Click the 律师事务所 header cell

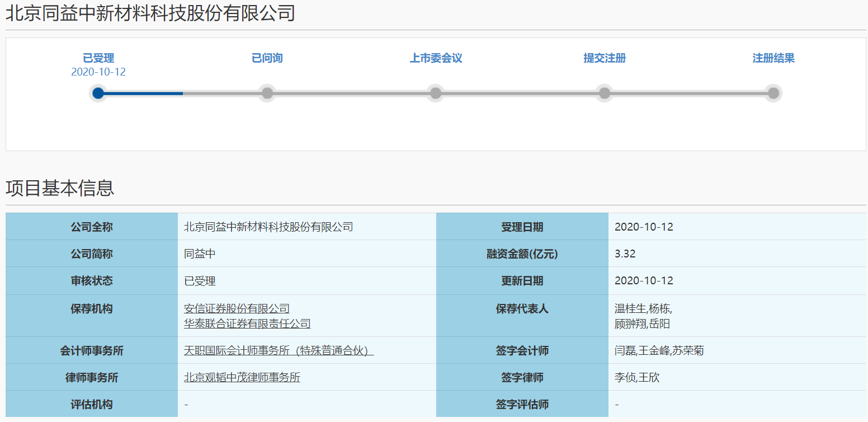[92, 377]
